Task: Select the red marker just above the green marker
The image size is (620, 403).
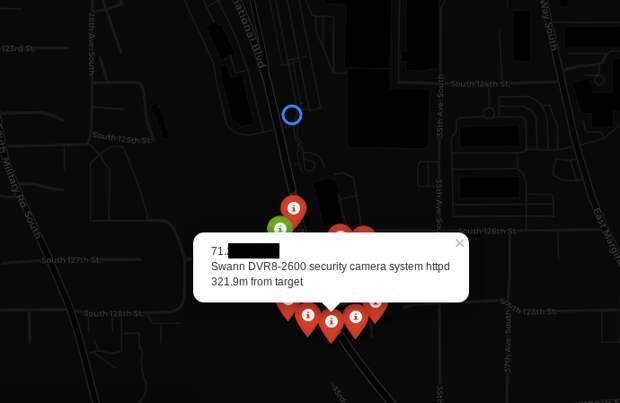Action: 293,208
